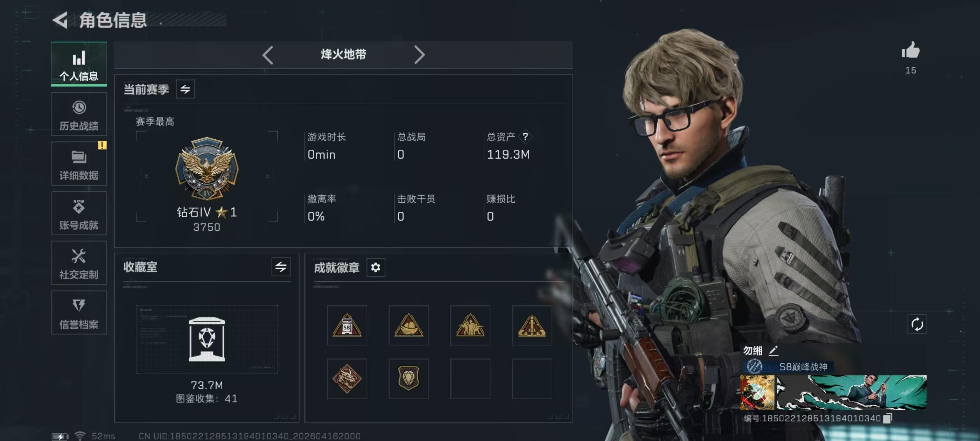This screenshot has width=980, height=441.
Task: Open the 历史战绩 tab
Action: 79,114
